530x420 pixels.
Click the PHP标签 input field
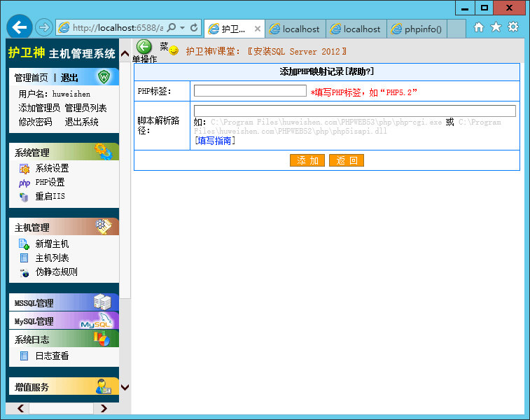[250, 90]
